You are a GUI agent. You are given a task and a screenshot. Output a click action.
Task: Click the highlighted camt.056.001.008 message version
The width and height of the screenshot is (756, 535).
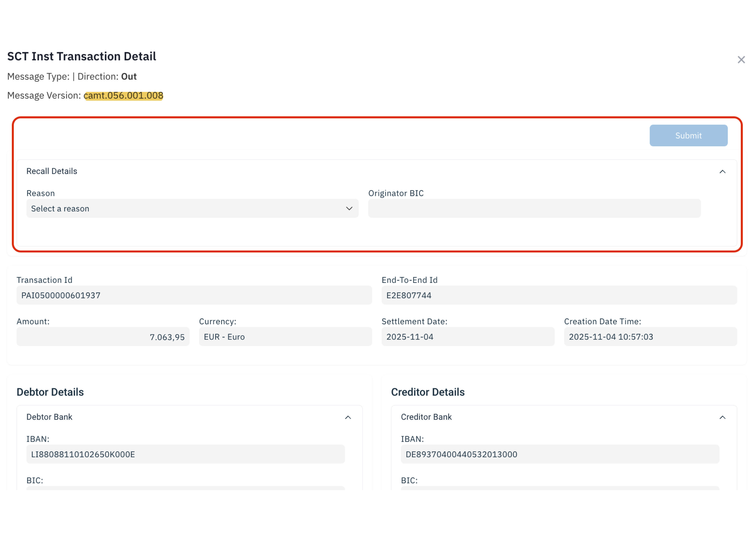tap(124, 96)
